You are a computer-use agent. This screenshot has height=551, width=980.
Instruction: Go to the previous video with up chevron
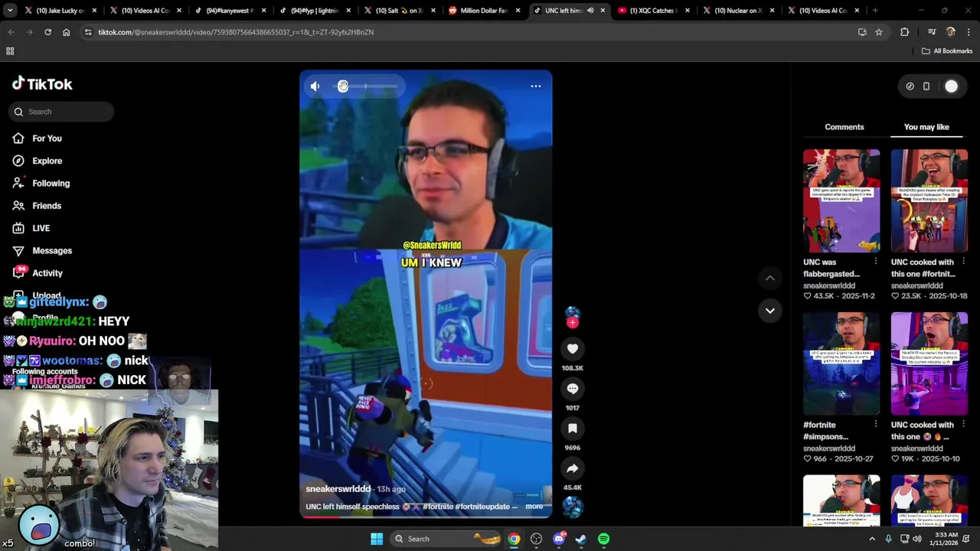point(770,278)
